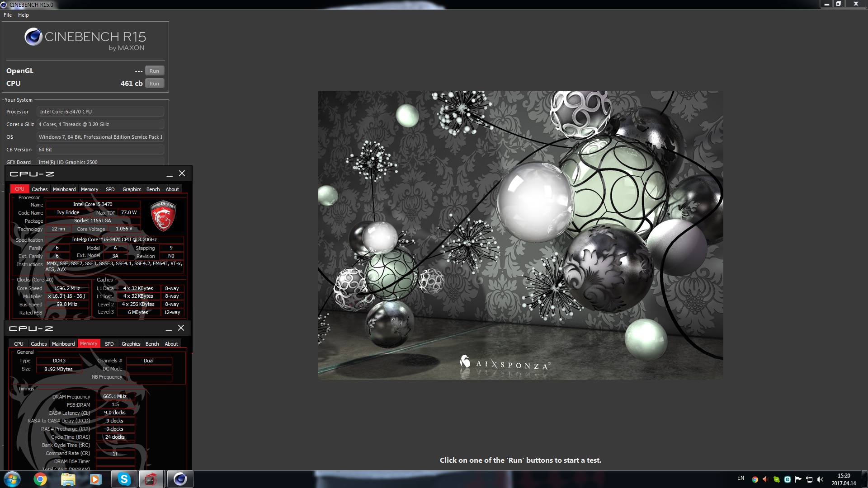Click the GFX Board field value

coord(100,162)
